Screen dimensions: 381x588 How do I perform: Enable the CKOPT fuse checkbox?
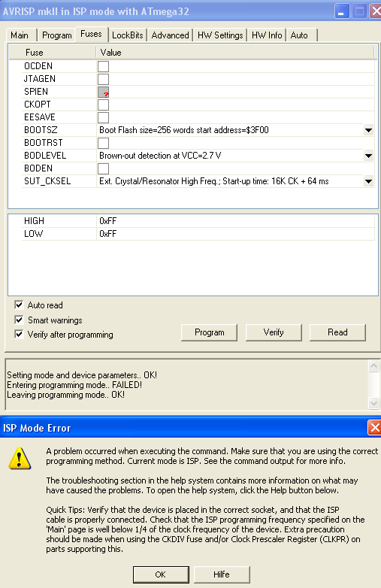(104, 105)
